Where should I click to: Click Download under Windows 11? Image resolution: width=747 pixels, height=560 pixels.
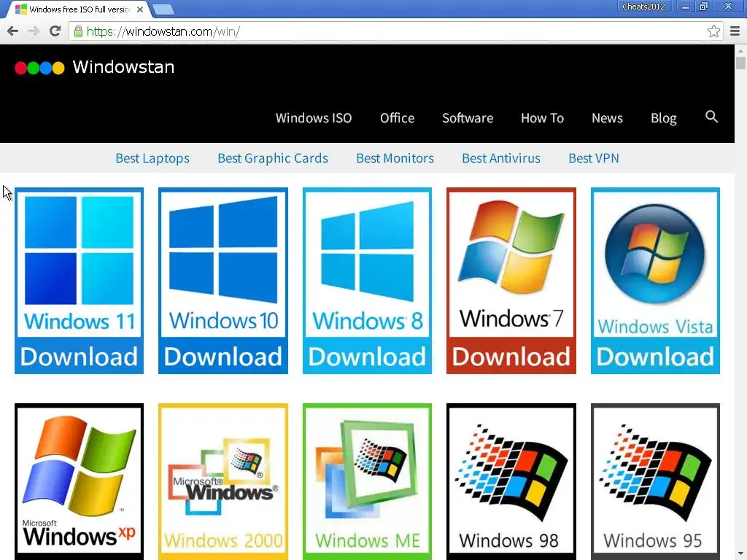click(79, 356)
